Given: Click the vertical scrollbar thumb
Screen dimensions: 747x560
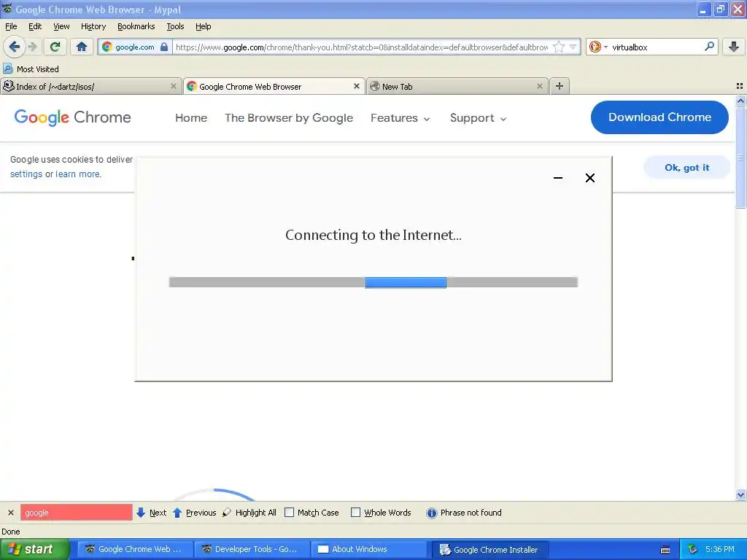Looking at the screenshot, I should click(x=740, y=157).
